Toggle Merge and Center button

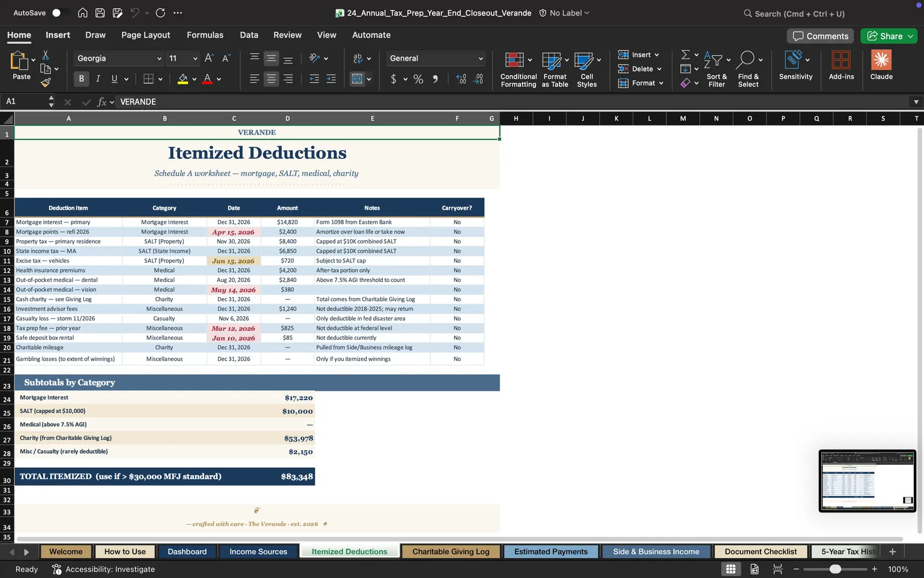point(357,79)
